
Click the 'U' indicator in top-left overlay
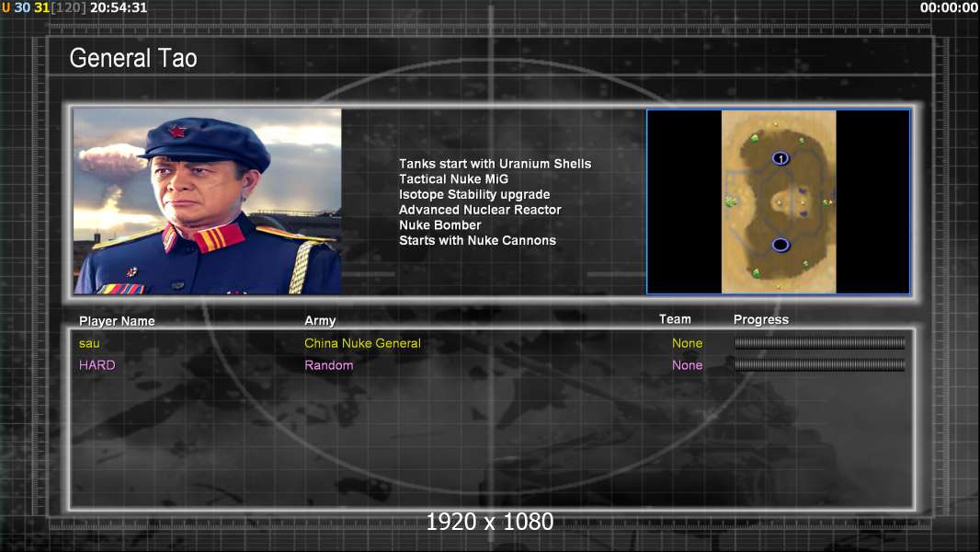click(x=6, y=7)
